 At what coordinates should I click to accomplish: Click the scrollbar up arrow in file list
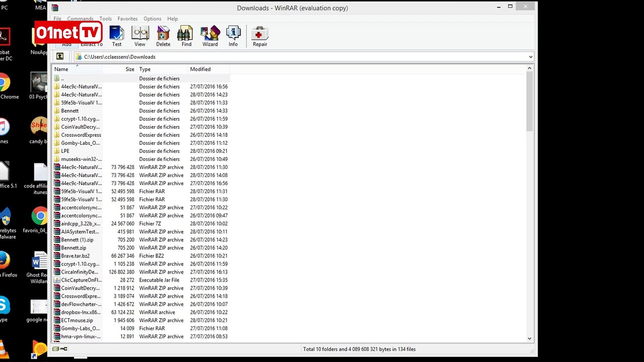tap(530, 69)
